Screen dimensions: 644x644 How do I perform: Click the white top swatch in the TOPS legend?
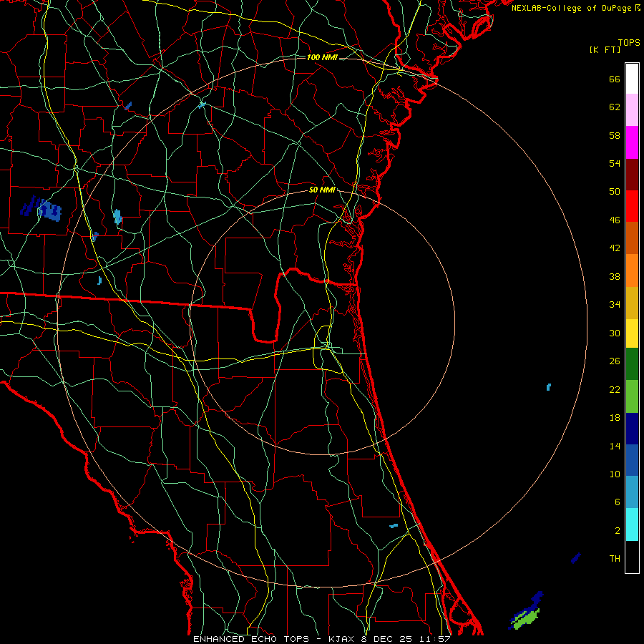pos(632,79)
